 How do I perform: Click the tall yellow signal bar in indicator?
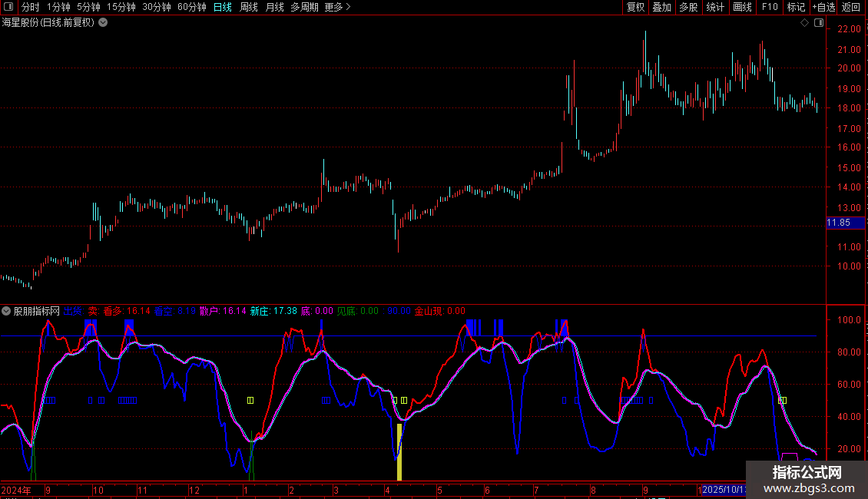click(399, 452)
